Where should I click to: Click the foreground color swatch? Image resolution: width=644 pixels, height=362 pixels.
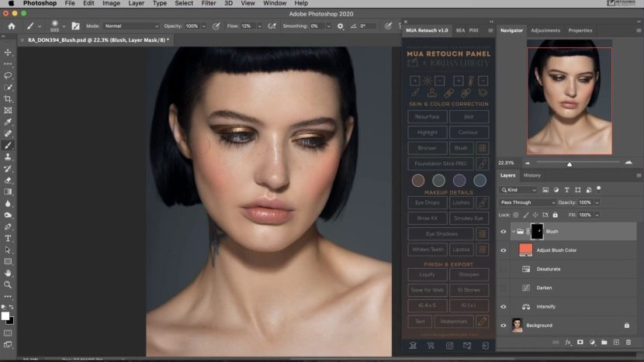coord(5,315)
